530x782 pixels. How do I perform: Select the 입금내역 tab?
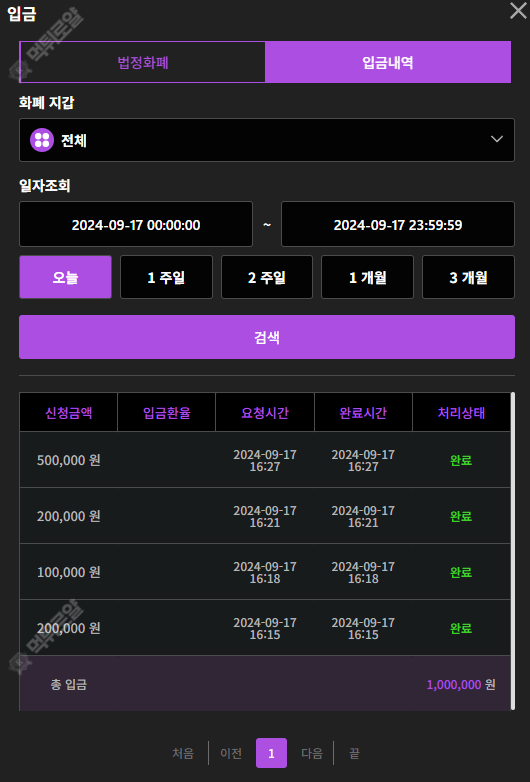point(388,62)
